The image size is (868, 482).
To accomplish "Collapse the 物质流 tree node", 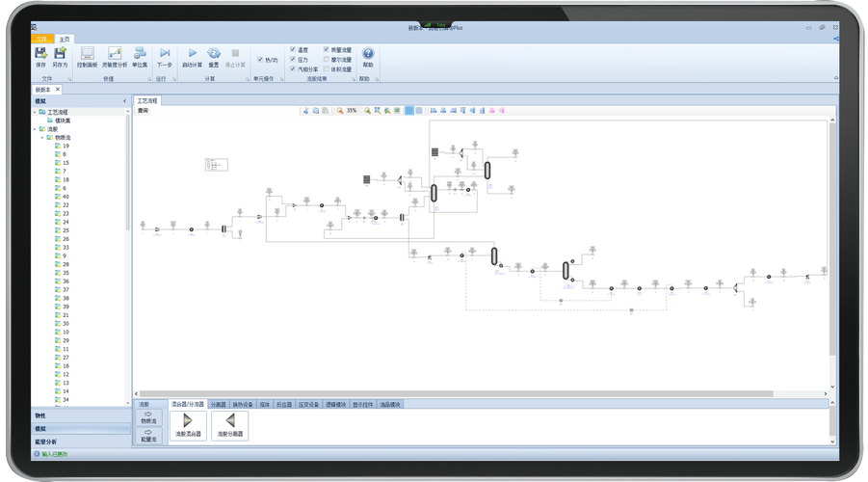I will (42, 138).
